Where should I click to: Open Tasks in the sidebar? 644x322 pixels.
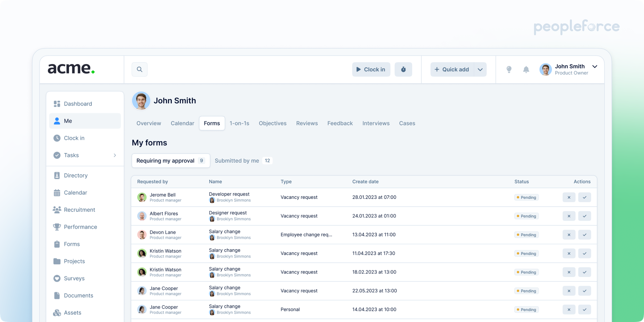(x=85, y=155)
